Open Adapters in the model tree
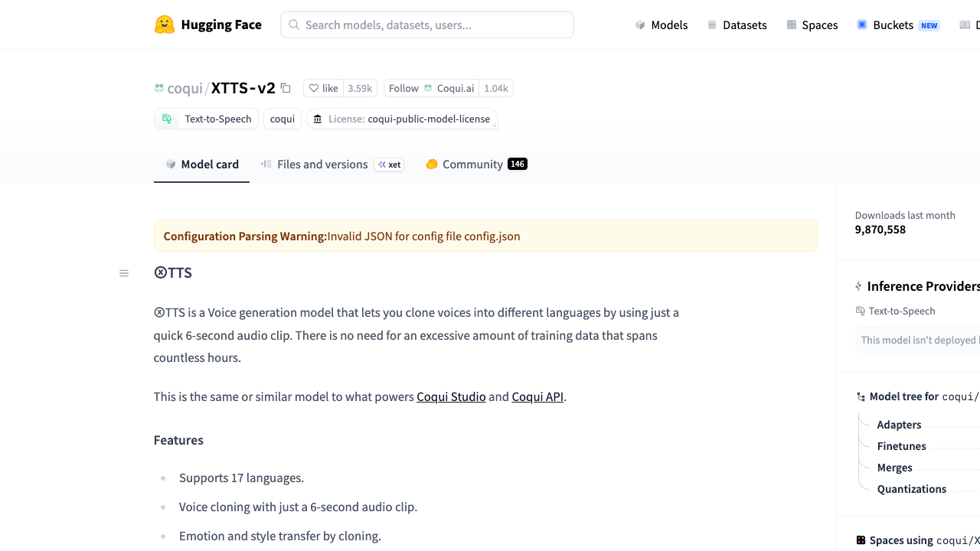Image resolution: width=980 pixels, height=551 pixels. [x=899, y=425]
